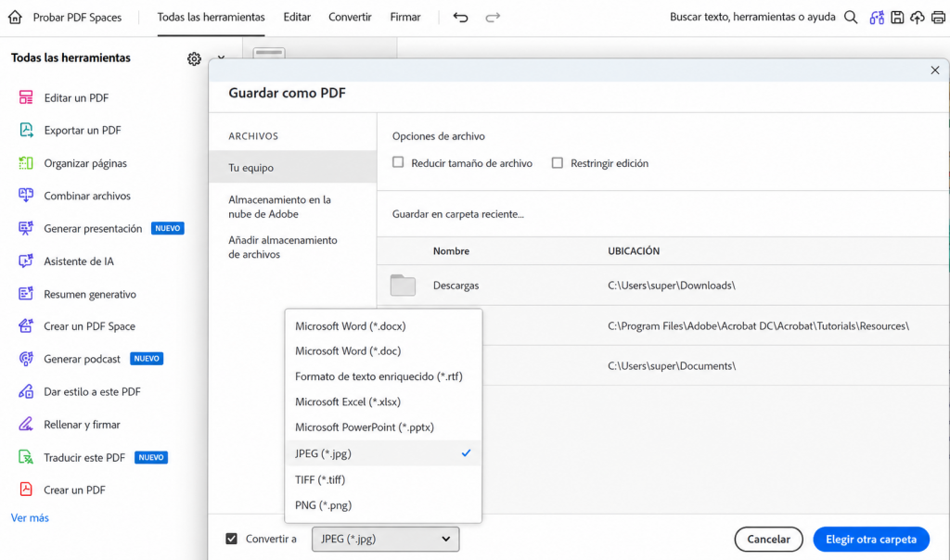
Task: Check the Restringir edición box
Action: click(x=558, y=163)
